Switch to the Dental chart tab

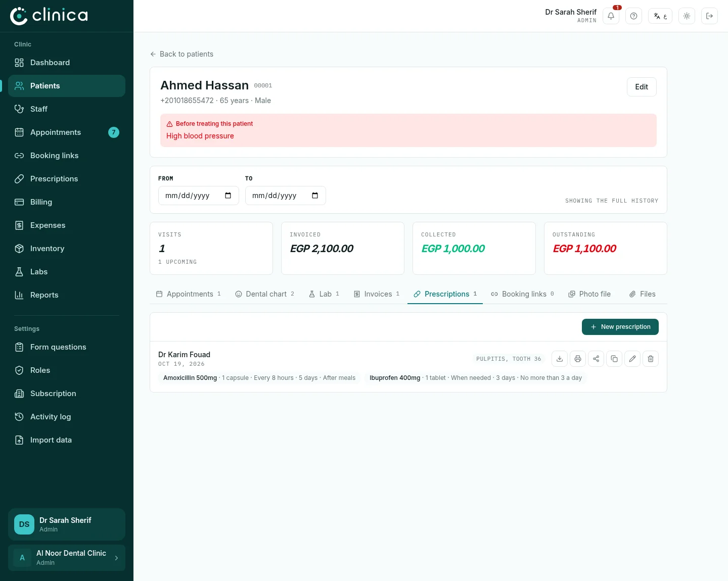tap(265, 294)
